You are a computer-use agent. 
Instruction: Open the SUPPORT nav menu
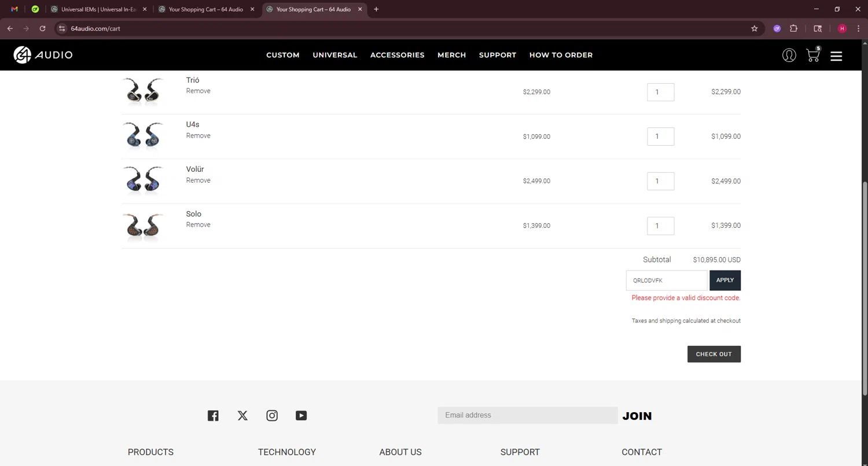click(498, 55)
